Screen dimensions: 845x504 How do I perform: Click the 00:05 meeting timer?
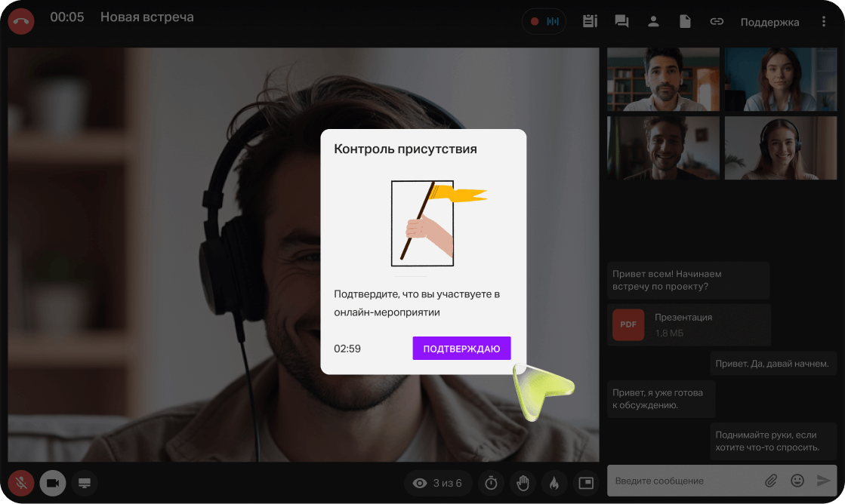coord(67,17)
